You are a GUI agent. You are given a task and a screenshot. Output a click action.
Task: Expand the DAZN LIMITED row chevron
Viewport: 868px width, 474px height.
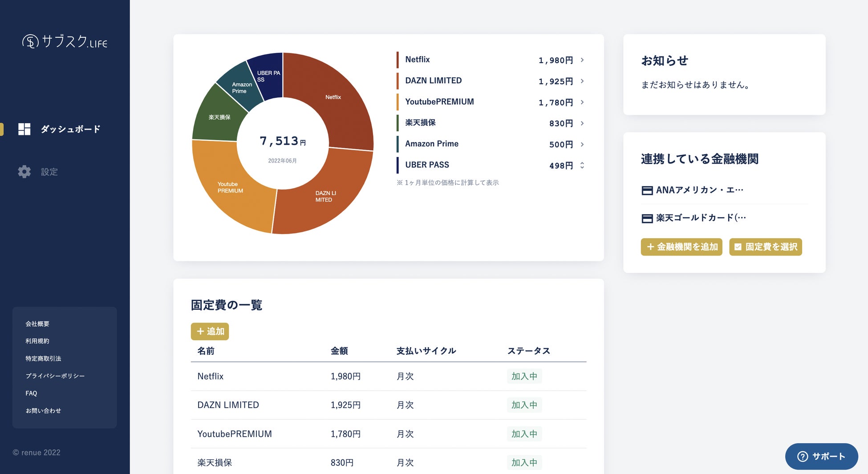[x=582, y=81]
